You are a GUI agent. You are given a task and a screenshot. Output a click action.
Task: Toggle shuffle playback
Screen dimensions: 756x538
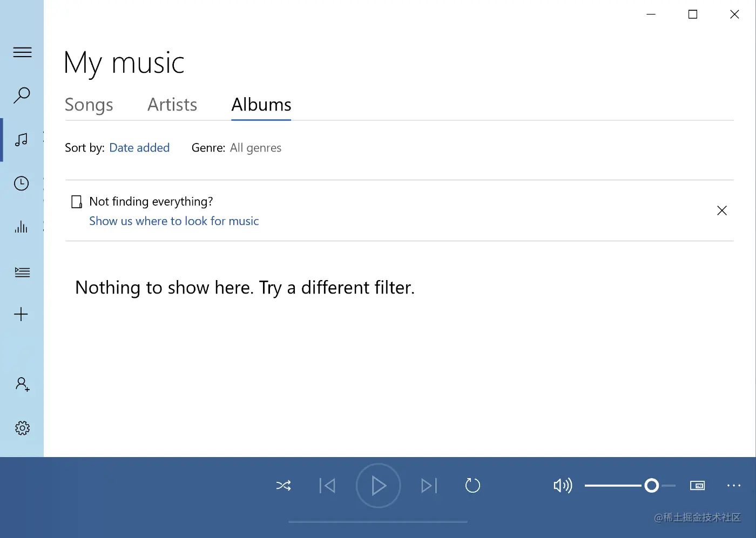283,486
